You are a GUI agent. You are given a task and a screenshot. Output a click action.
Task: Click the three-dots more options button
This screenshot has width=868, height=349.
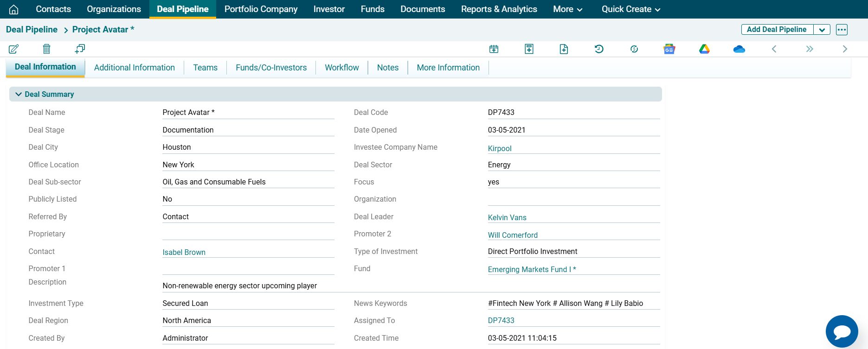point(842,30)
